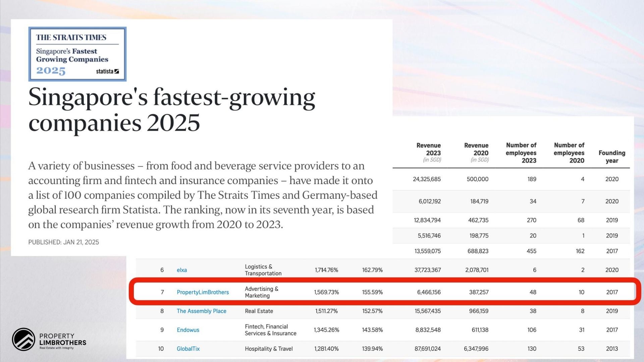Open the Endowus company link
Image resolution: width=644 pixels, height=362 pixels.
tap(188, 330)
